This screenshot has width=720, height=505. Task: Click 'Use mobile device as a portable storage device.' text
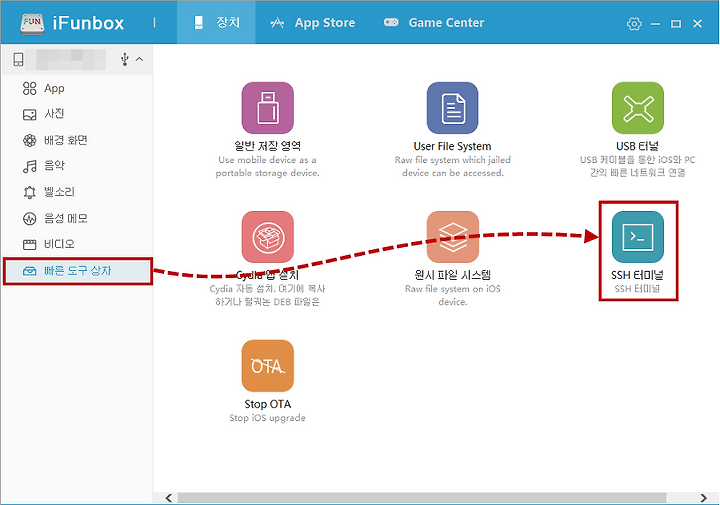(268, 166)
